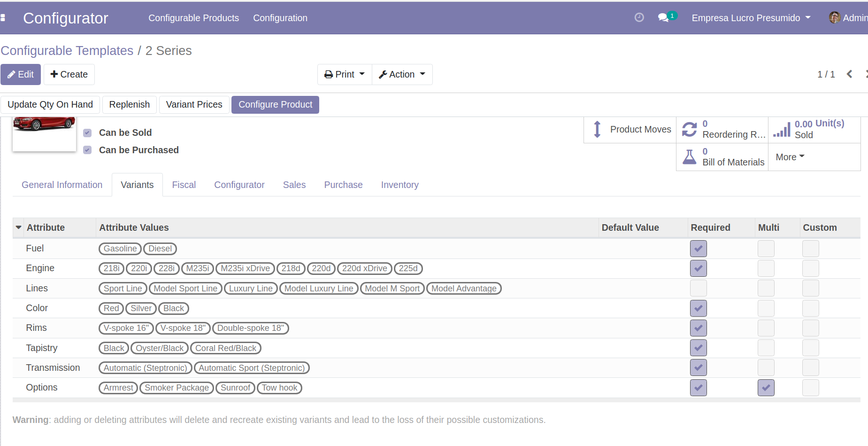This screenshot has height=446, width=868.
Task: Click the Configure Product button
Action: [275, 104]
